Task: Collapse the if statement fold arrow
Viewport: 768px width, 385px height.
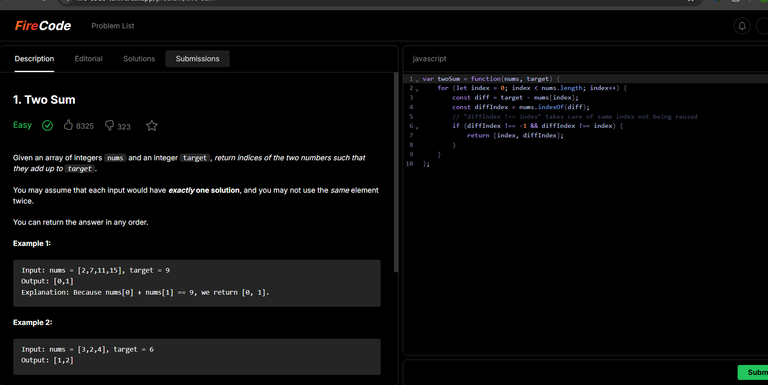Action: (x=417, y=127)
